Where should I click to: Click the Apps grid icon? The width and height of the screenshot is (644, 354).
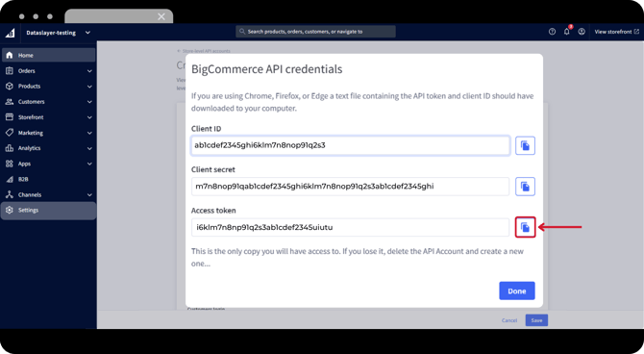coord(10,164)
